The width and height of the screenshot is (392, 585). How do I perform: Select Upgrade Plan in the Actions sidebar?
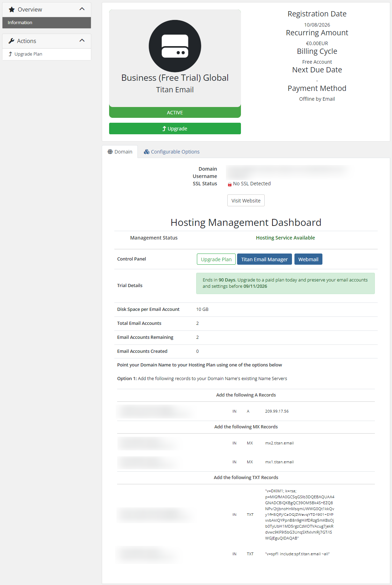click(x=47, y=54)
